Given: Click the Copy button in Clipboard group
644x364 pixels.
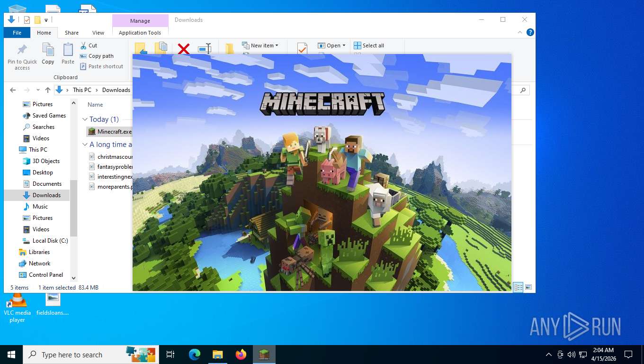Looking at the screenshot, I should (48, 54).
